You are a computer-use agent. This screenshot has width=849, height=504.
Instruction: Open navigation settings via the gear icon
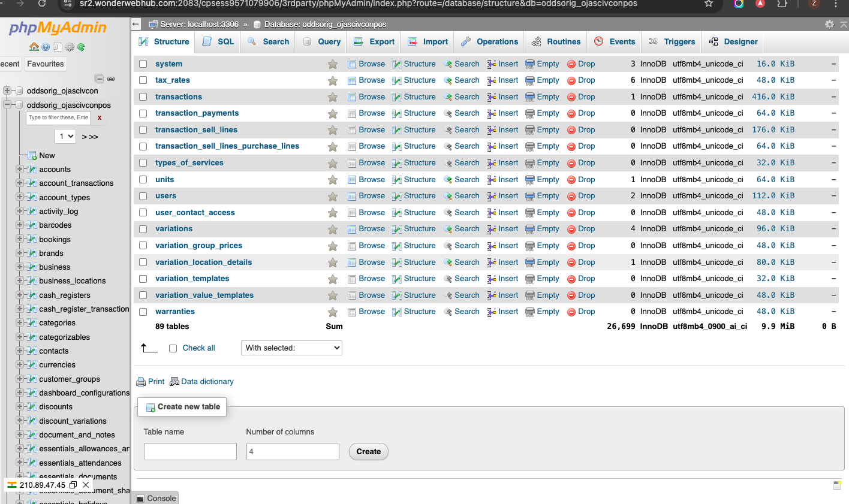[x=70, y=47]
